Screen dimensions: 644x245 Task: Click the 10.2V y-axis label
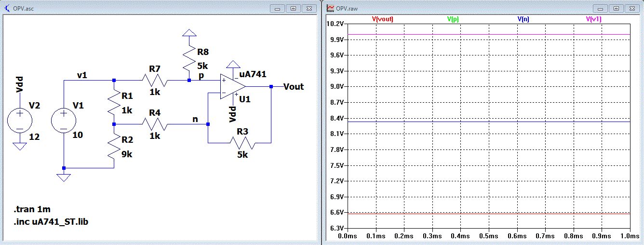tap(335, 24)
